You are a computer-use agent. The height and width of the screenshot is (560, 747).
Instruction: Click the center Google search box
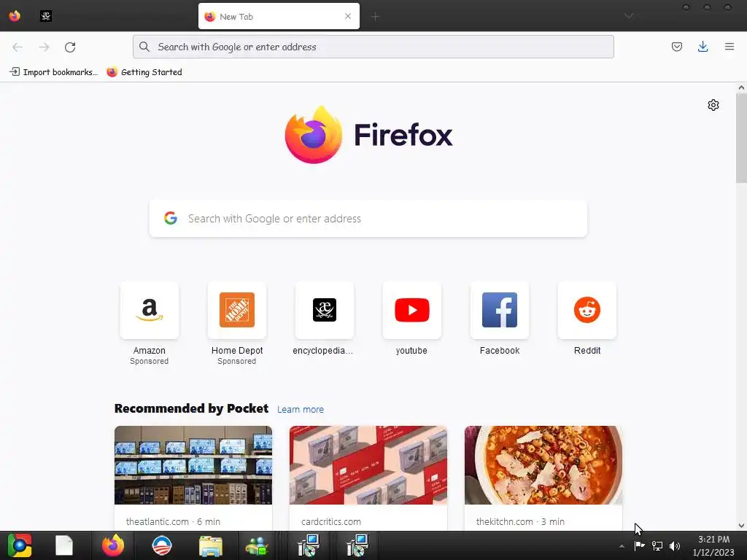368,219
